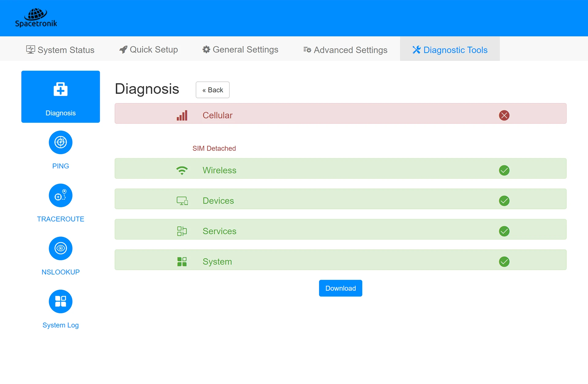Image resolution: width=588 pixels, height=384 pixels.
Task: Click the Advanced Settings sliders icon
Action: coord(307,50)
